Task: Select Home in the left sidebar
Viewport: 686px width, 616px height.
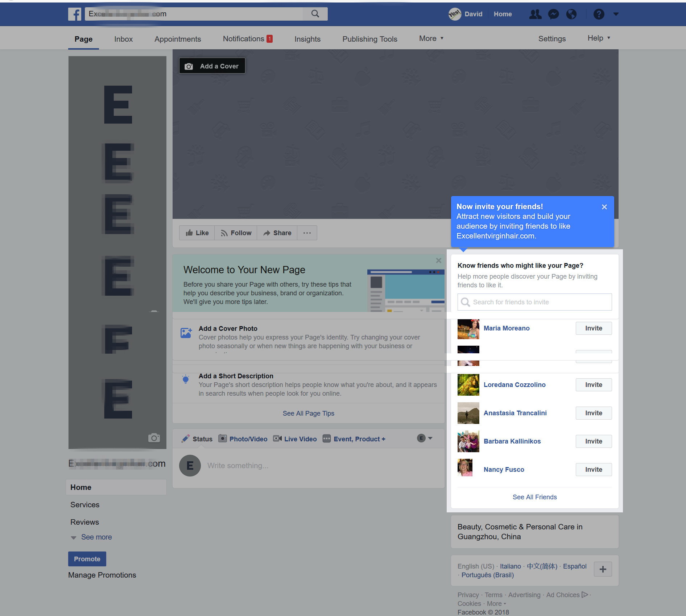Action: [116, 487]
